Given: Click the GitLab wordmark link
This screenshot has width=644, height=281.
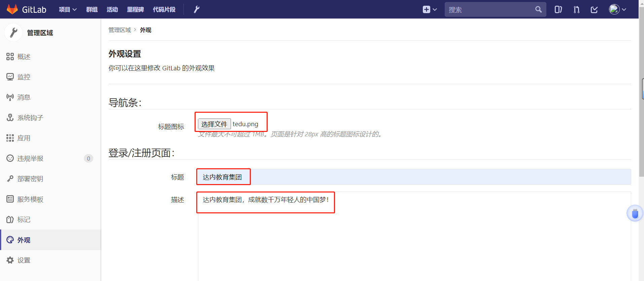Looking at the screenshot, I should point(34,9).
